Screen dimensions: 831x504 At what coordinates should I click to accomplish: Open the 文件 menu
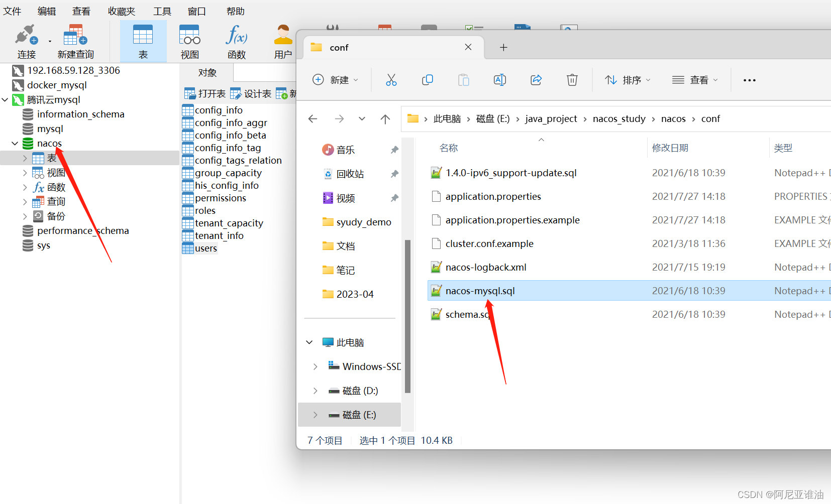click(12, 11)
